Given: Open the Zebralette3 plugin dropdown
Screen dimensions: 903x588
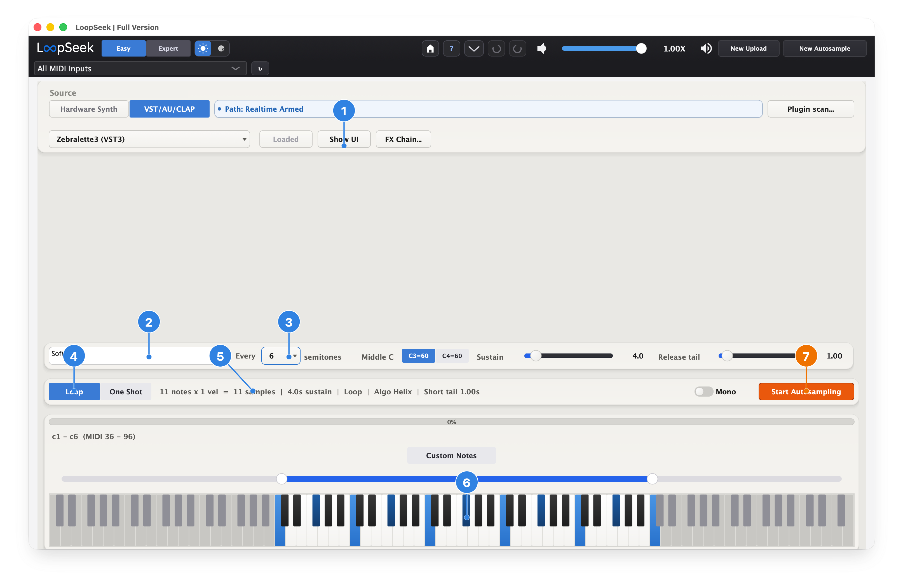Looking at the screenshot, I should [x=149, y=139].
